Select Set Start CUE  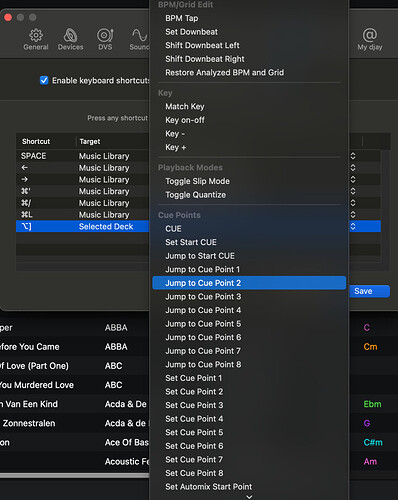[x=249, y=242]
